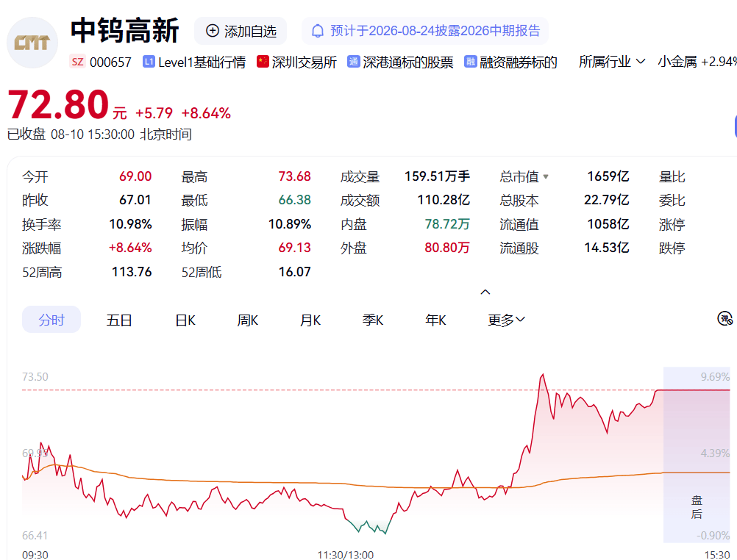Click 昨收 value 67.01
The height and width of the screenshot is (560, 737).
135,200
